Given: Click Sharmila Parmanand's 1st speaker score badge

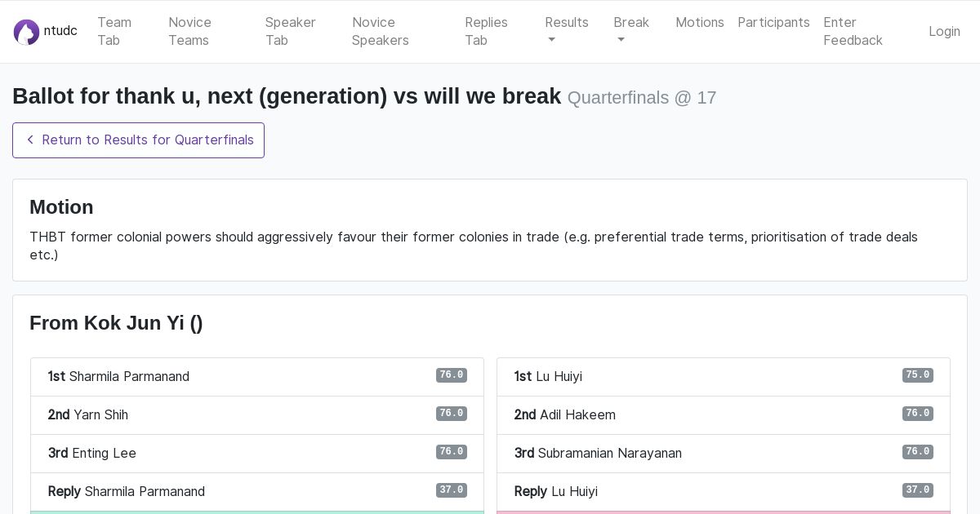Looking at the screenshot, I should pyautogui.click(x=451, y=375).
